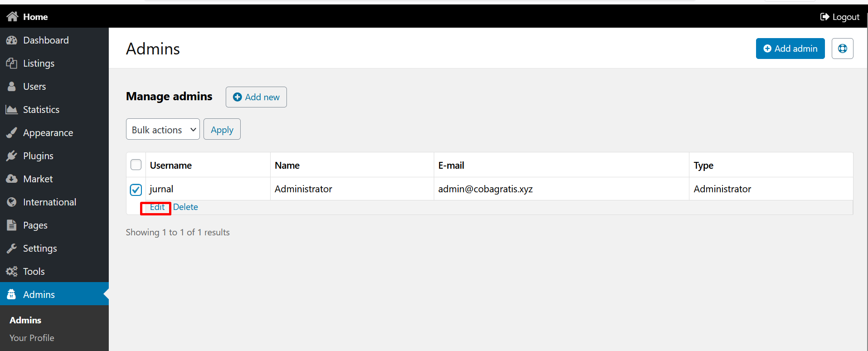Click the Statistics chart icon
This screenshot has width=868, height=351.
coord(12,110)
